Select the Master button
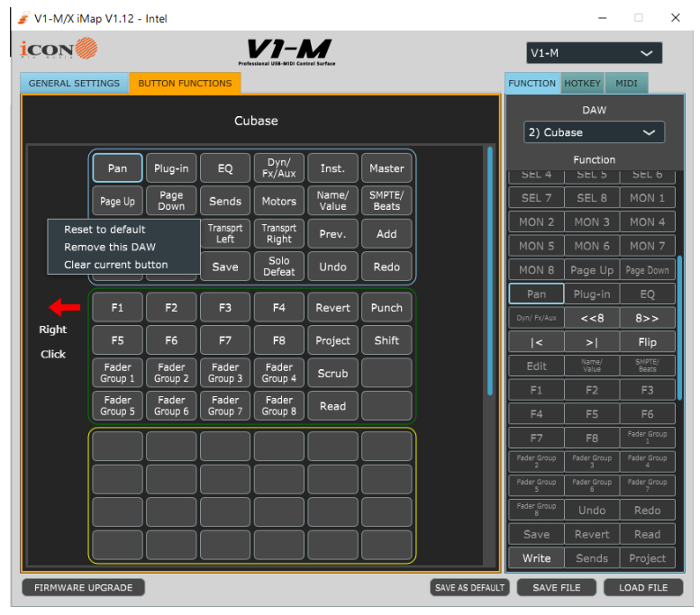Image resolution: width=700 pixels, height=615 pixels. pyautogui.click(x=386, y=168)
